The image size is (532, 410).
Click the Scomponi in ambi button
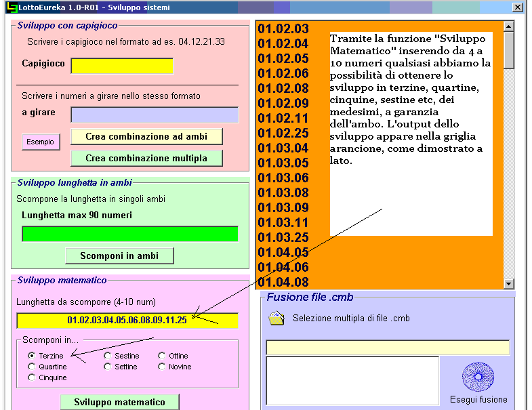[119, 256]
